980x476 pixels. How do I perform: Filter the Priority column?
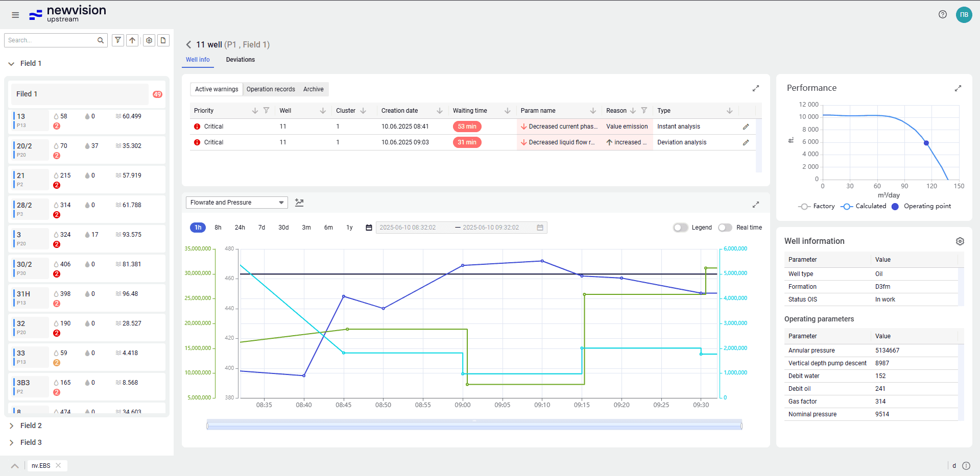[266, 110]
